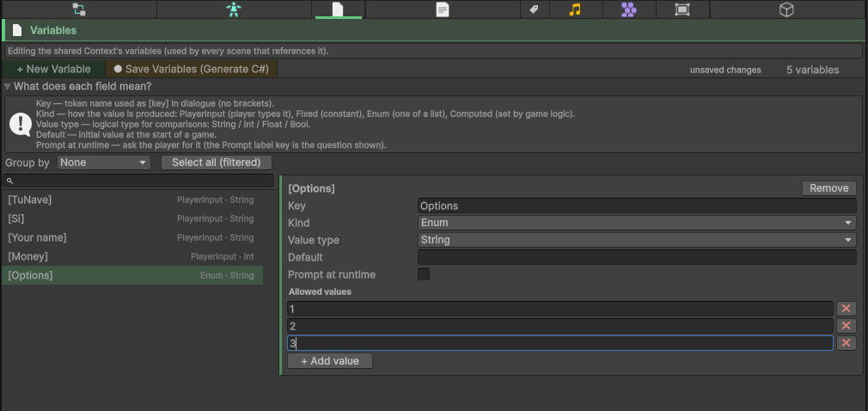Click the exclamation info bubble icon
This screenshot has height=411, width=868.
coord(21,124)
